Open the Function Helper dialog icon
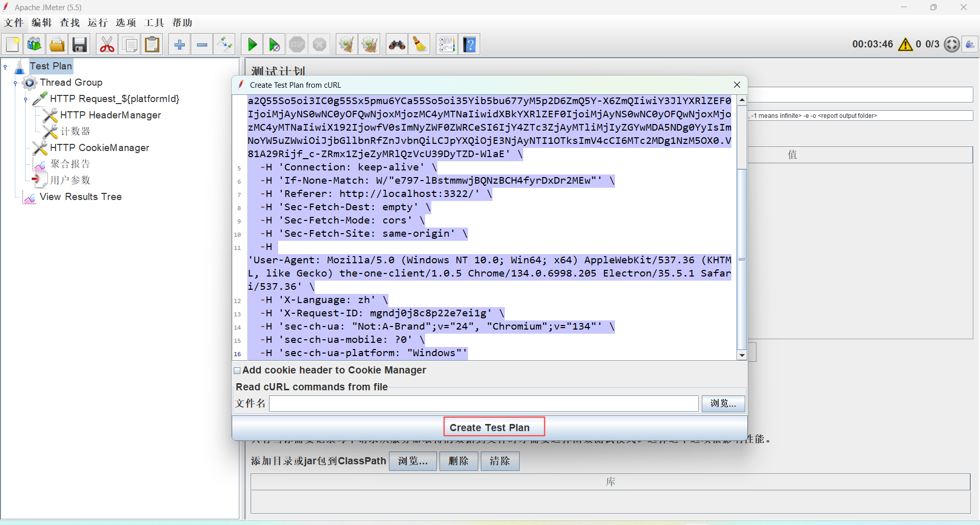 pyautogui.click(x=447, y=44)
